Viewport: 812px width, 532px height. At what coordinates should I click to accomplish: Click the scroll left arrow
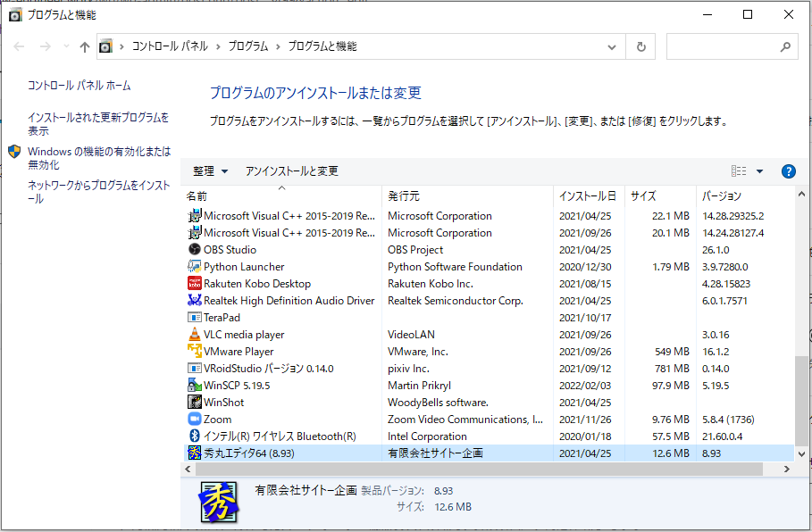tap(188, 470)
